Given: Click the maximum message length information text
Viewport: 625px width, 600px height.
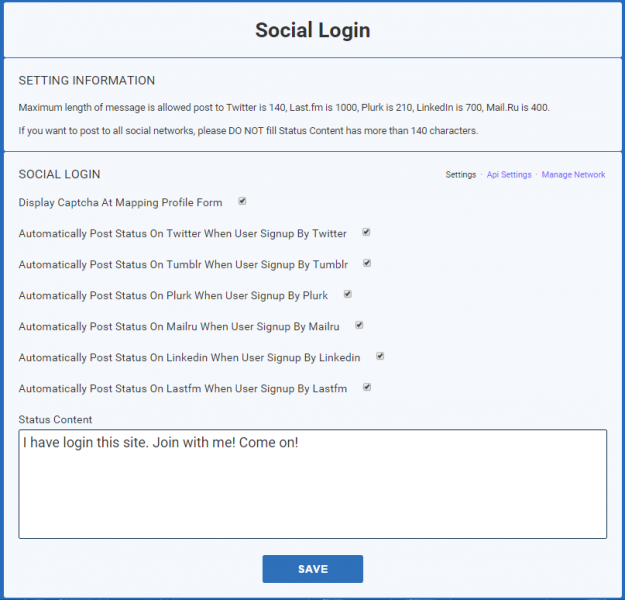Looking at the screenshot, I should click(x=284, y=108).
